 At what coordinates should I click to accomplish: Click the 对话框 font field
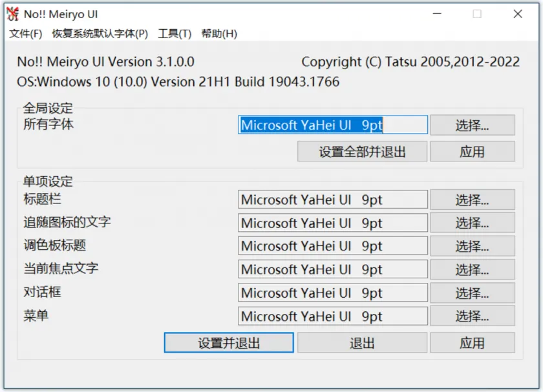[333, 293]
